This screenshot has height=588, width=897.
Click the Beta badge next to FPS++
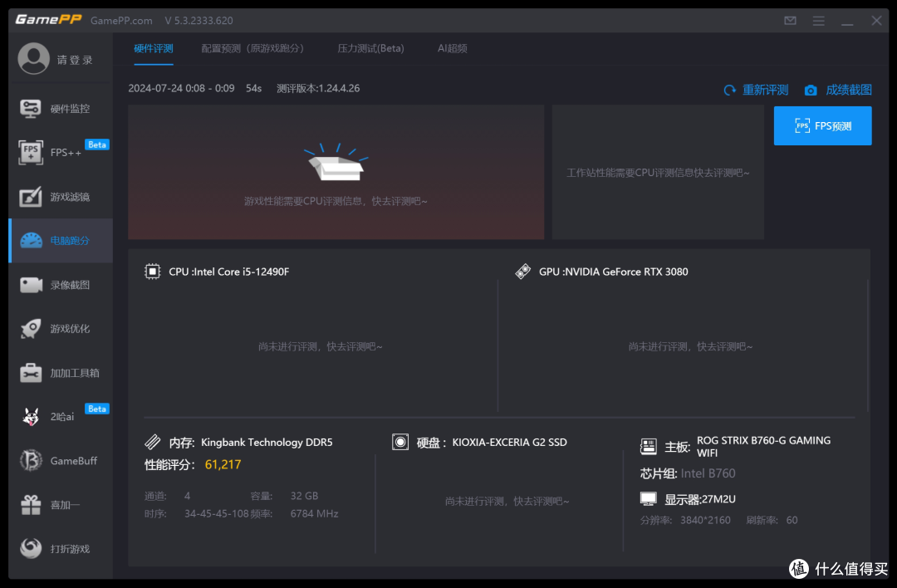(97, 145)
